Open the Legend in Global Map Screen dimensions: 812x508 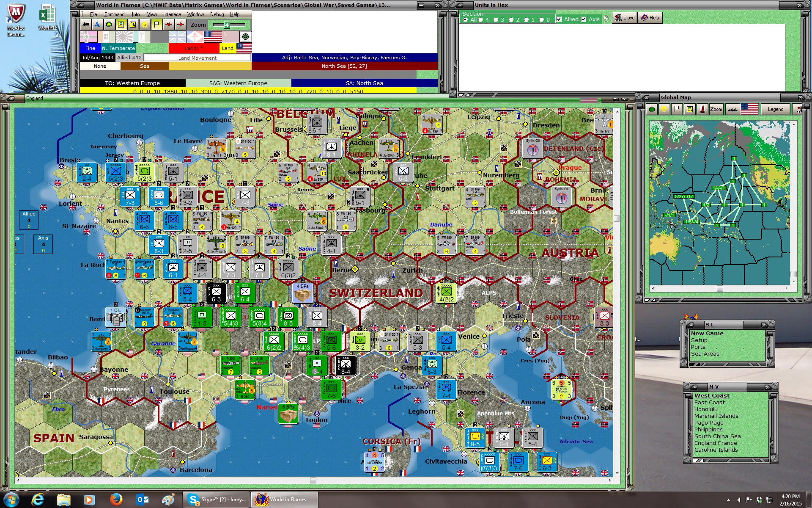(x=776, y=109)
